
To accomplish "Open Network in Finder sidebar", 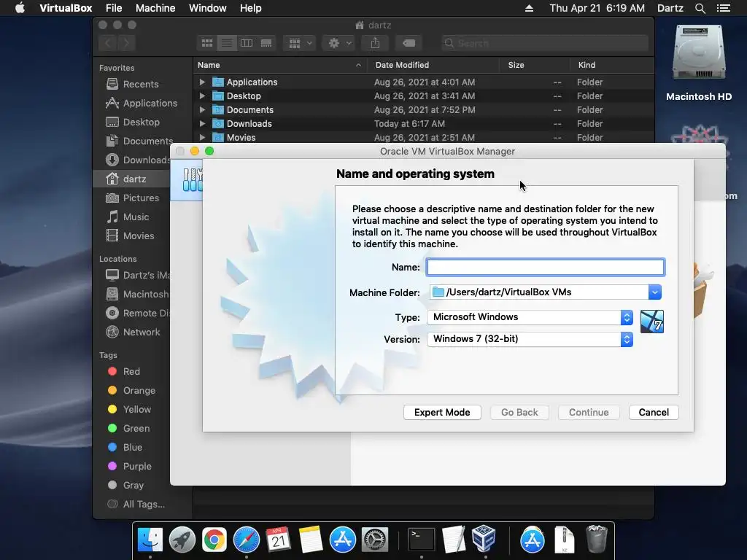I will coord(133,332).
